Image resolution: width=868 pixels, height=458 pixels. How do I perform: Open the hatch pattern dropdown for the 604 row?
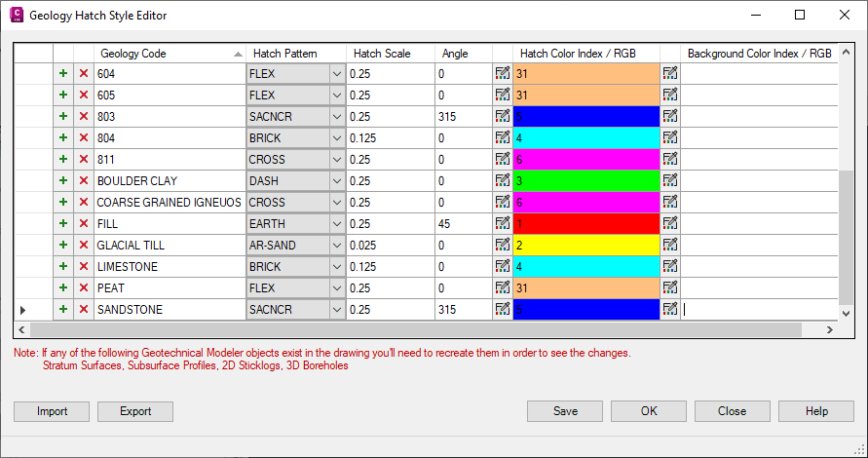[337, 74]
